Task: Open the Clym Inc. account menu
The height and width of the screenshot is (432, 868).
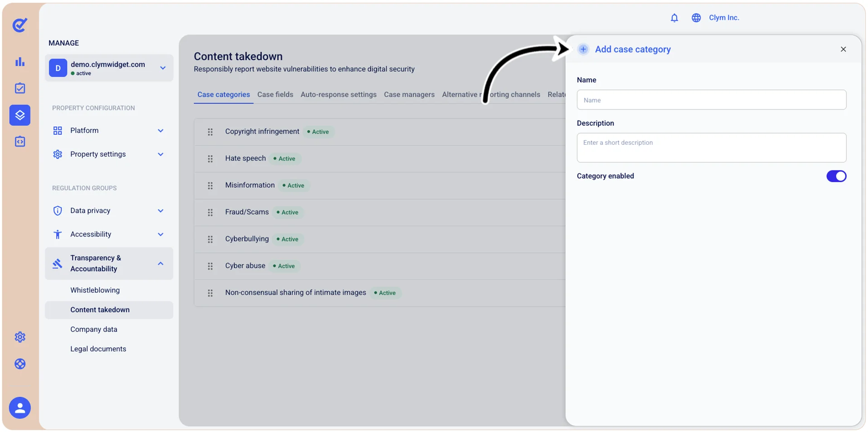Action: 724,18
